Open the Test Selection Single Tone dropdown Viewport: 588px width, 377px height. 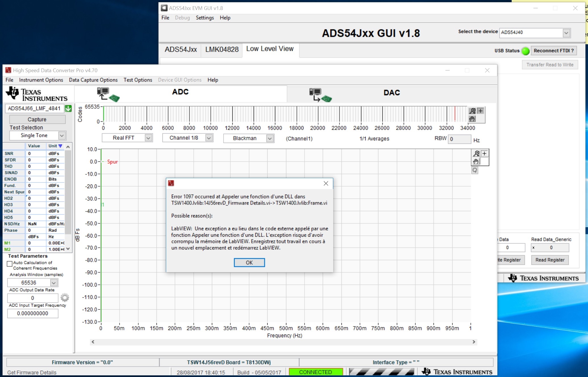[x=62, y=136]
